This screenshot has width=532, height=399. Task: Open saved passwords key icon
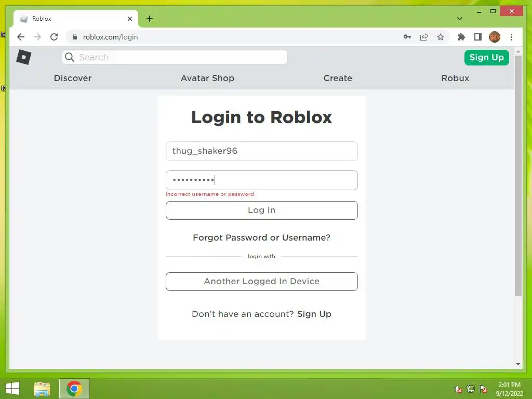click(x=407, y=37)
